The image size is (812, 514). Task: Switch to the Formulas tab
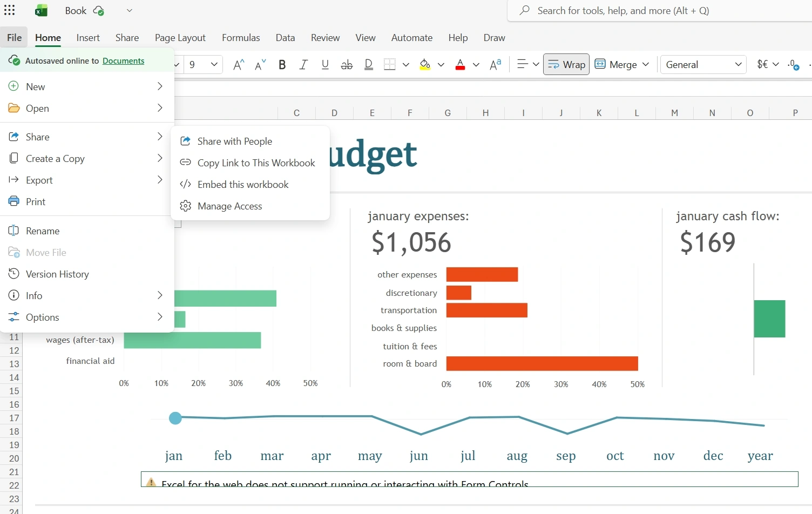coord(241,38)
